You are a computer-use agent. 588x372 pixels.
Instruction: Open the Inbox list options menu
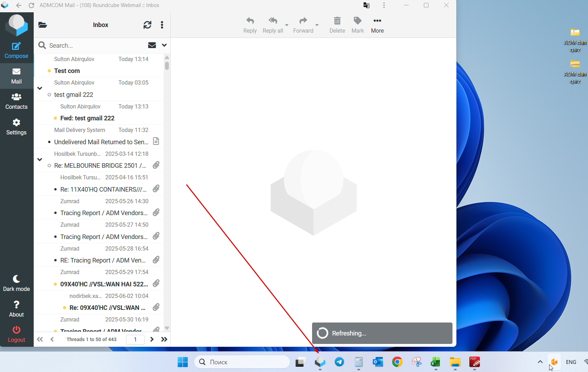pos(162,25)
